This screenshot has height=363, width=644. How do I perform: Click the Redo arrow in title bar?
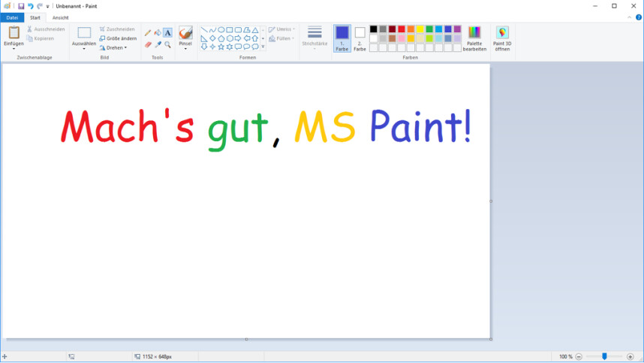click(x=40, y=6)
